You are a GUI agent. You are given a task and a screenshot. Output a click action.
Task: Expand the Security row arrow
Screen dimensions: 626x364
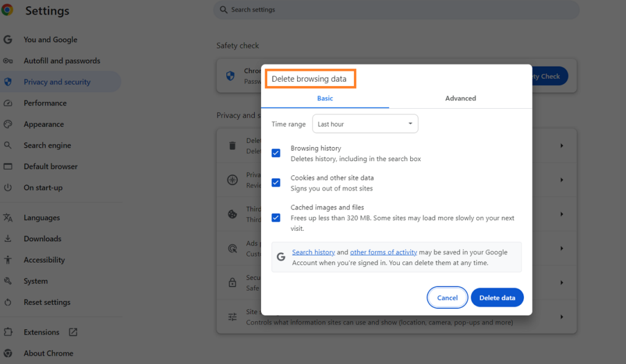pos(561,282)
